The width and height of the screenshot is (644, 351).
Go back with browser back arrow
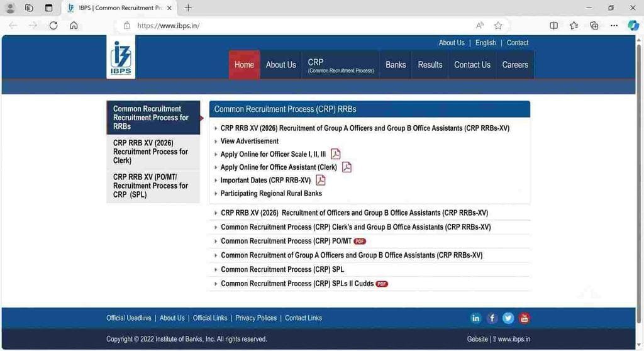(13, 26)
